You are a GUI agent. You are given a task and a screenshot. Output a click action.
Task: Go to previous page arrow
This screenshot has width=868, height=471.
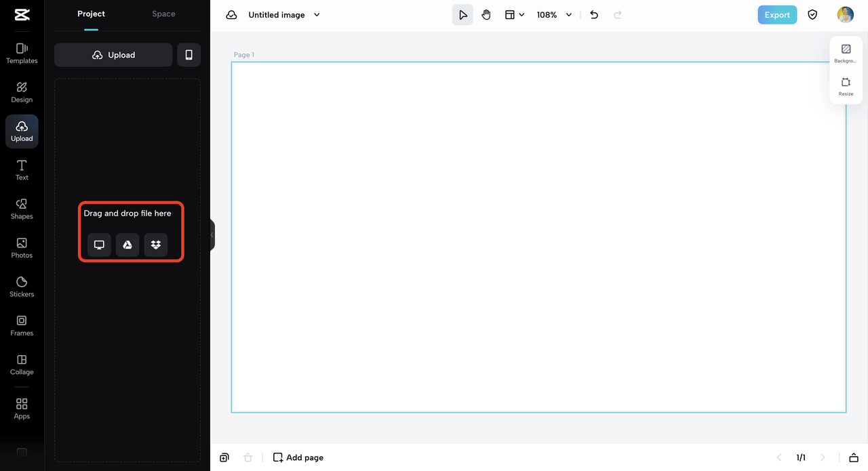779,457
